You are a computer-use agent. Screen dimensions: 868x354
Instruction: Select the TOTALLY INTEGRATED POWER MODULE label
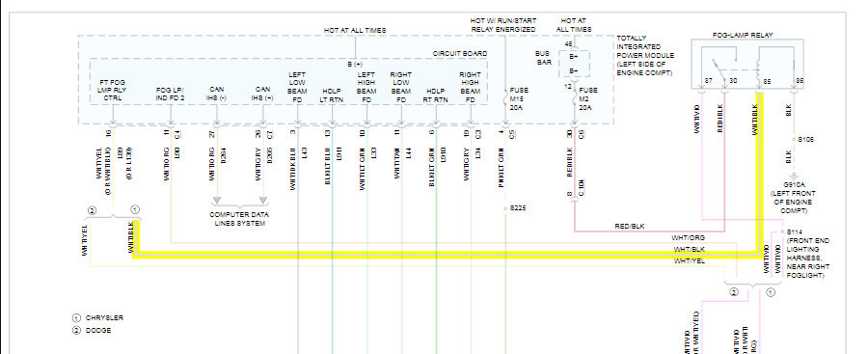[645, 55]
